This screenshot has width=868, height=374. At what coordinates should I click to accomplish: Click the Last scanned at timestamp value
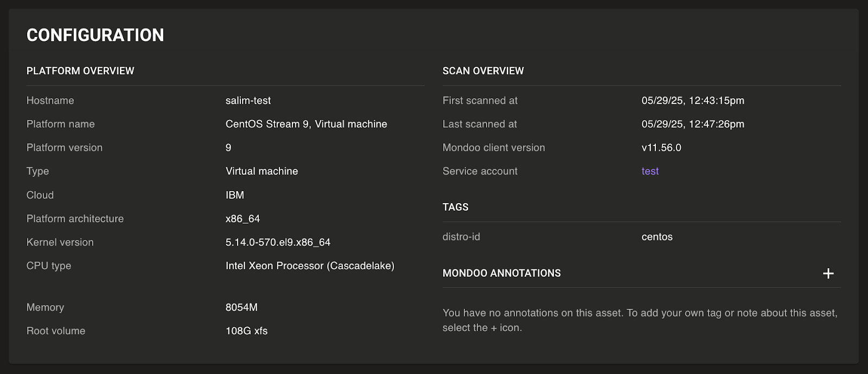(693, 124)
